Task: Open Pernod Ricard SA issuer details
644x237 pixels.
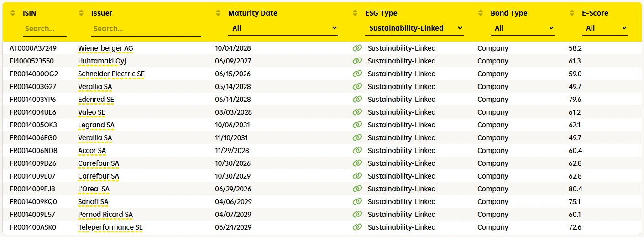Action: pos(105,215)
